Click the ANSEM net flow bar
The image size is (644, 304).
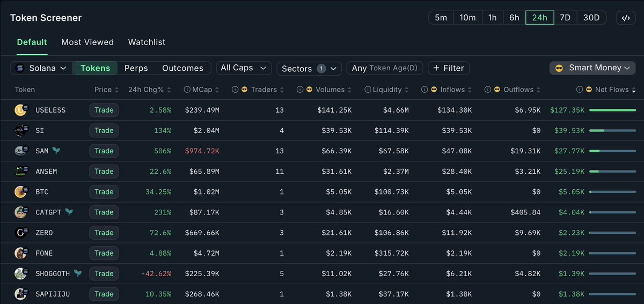click(x=612, y=171)
